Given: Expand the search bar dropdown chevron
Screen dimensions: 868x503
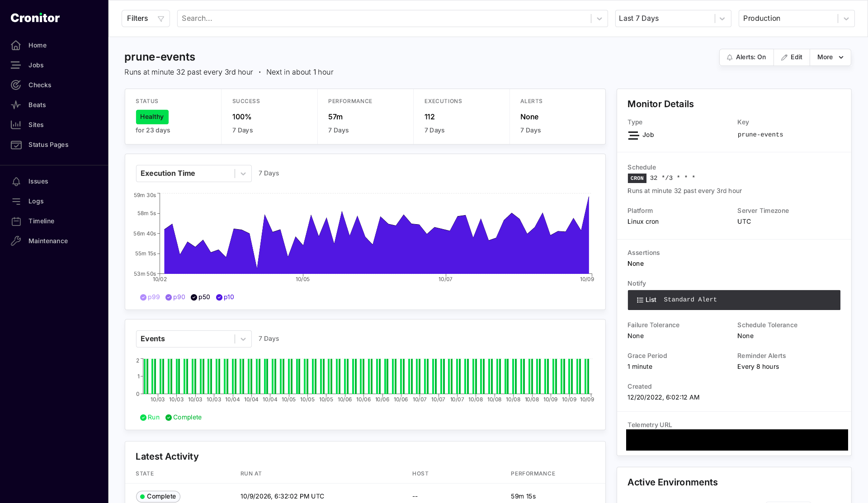Looking at the screenshot, I should (x=599, y=19).
